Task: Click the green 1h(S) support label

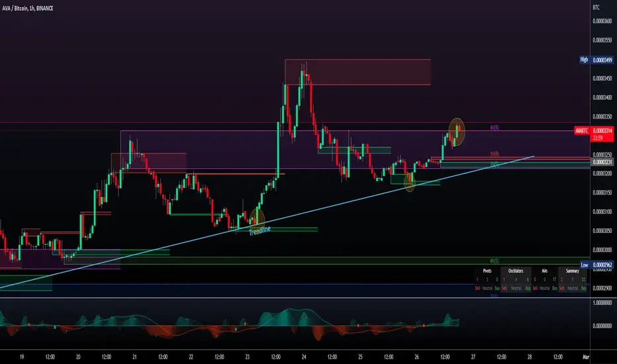Action: 495,164
